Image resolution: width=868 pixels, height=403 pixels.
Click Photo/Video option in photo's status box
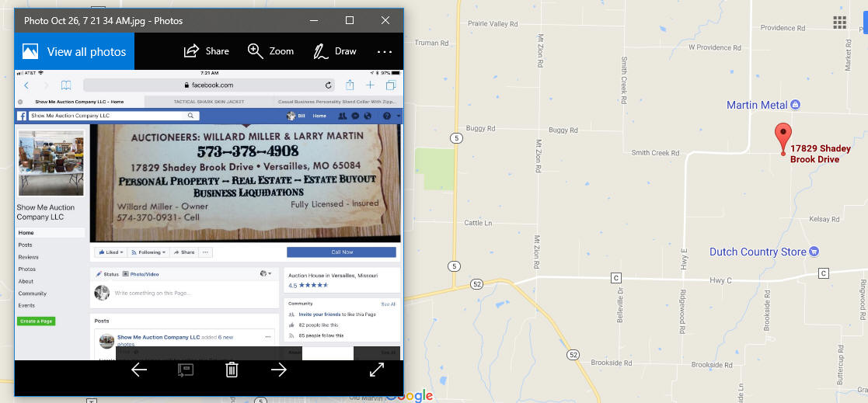click(141, 273)
